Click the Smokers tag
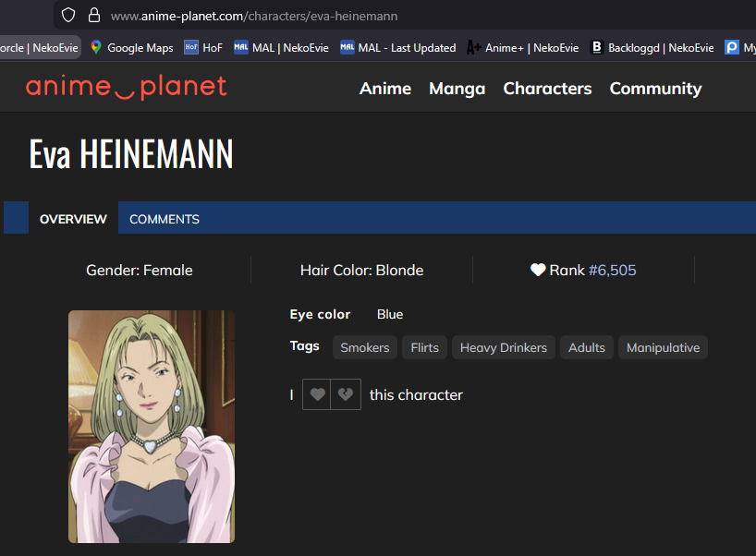The width and height of the screenshot is (756, 556). tap(365, 347)
